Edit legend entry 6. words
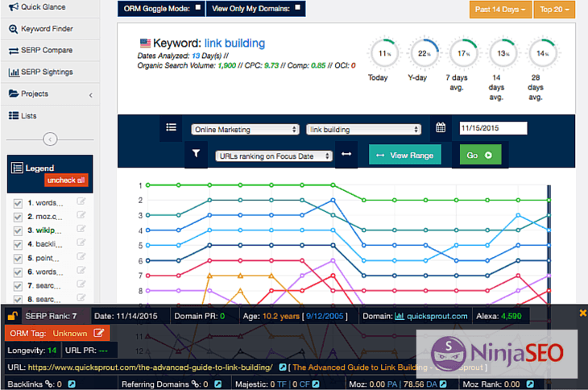This screenshot has height=390, width=588. (81, 271)
